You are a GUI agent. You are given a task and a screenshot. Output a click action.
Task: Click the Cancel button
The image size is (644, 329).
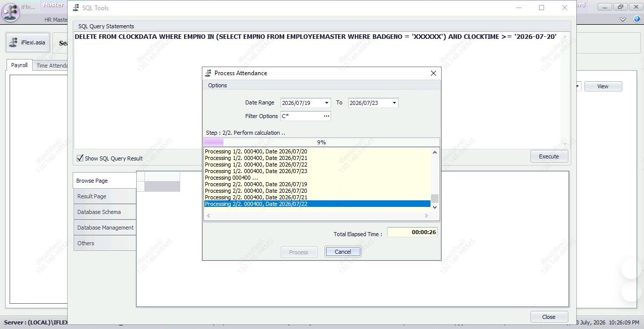pos(343,252)
